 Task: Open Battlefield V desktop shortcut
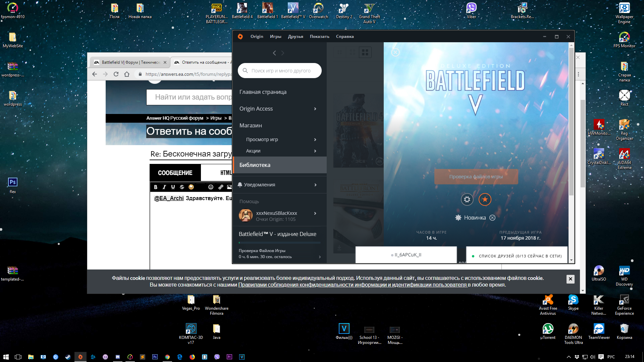pyautogui.click(x=293, y=11)
